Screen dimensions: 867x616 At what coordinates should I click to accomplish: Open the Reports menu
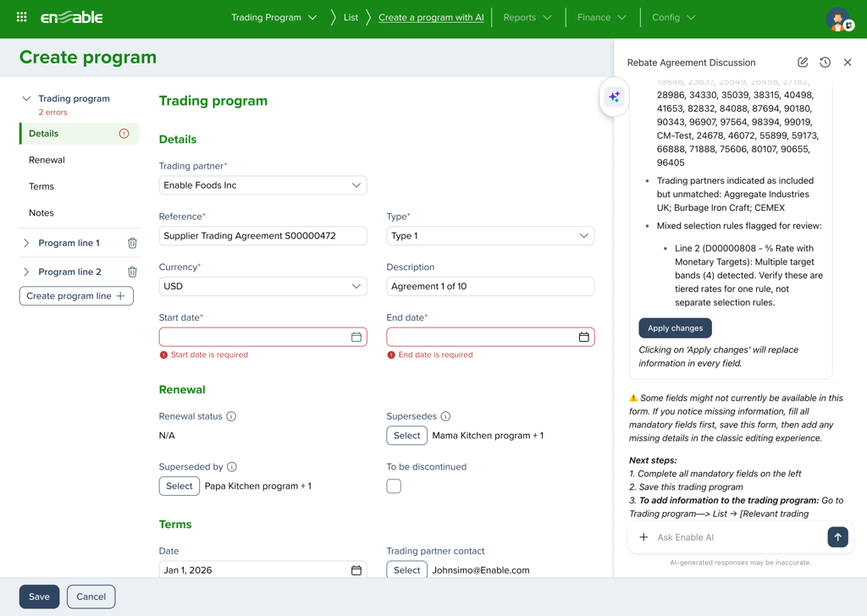click(527, 18)
